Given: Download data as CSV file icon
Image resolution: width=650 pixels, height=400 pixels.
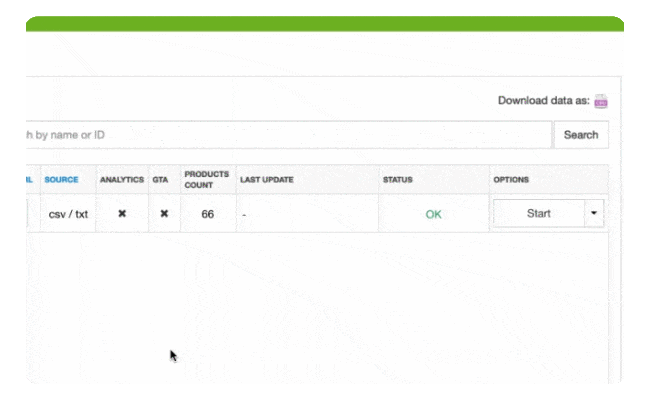Looking at the screenshot, I should pos(601,101).
